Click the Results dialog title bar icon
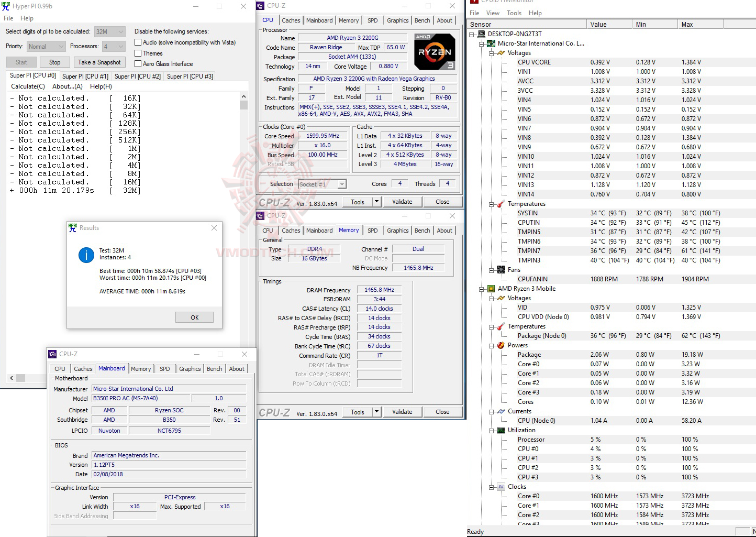This screenshot has width=756, height=537. pos(73,228)
